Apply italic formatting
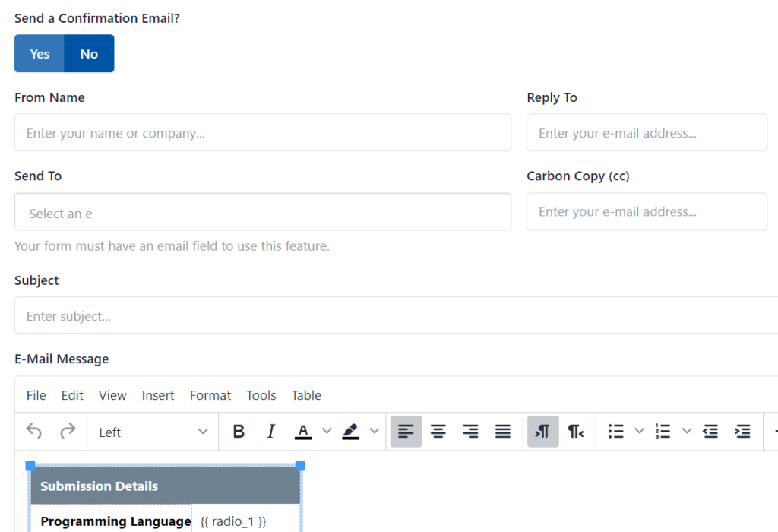The width and height of the screenshot is (778, 532). (270, 432)
